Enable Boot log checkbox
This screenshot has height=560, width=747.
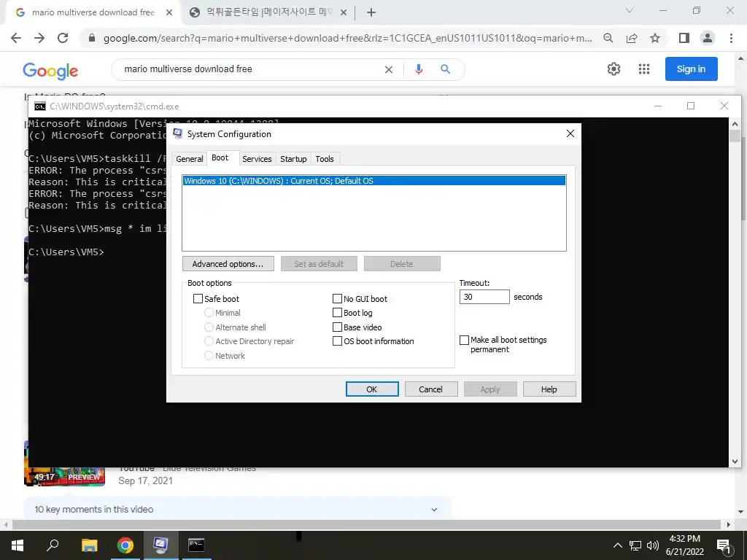pyautogui.click(x=337, y=313)
